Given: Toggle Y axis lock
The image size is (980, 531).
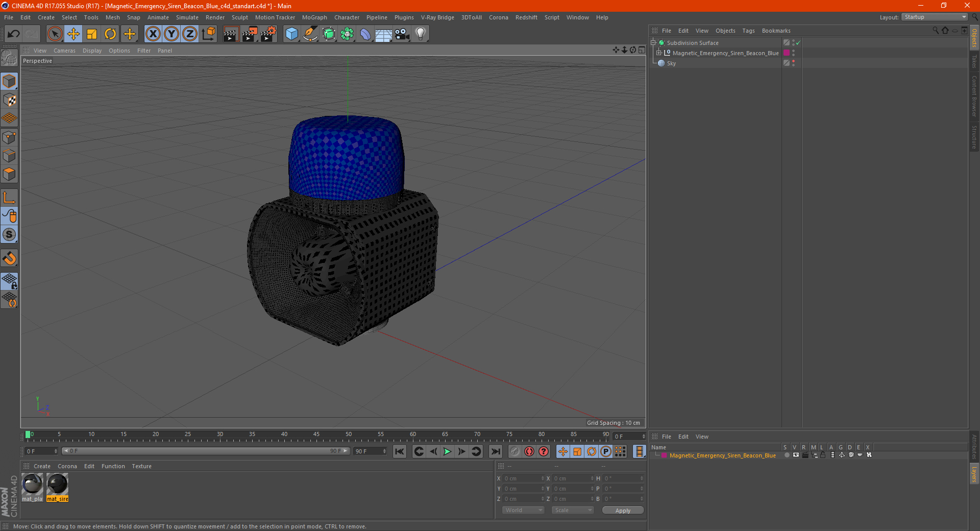Looking at the screenshot, I should [x=171, y=34].
